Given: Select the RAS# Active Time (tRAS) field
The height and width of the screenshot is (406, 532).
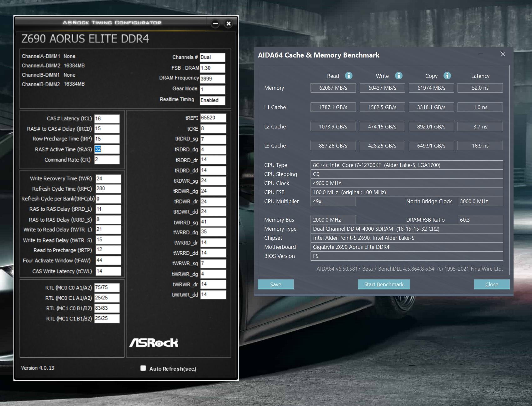Looking at the screenshot, I should [x=107, y=149].
